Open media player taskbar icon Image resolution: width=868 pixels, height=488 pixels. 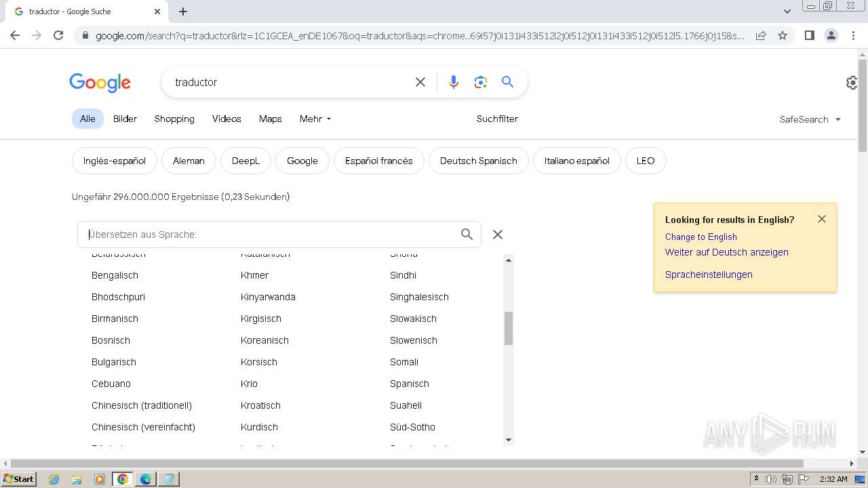100,479
